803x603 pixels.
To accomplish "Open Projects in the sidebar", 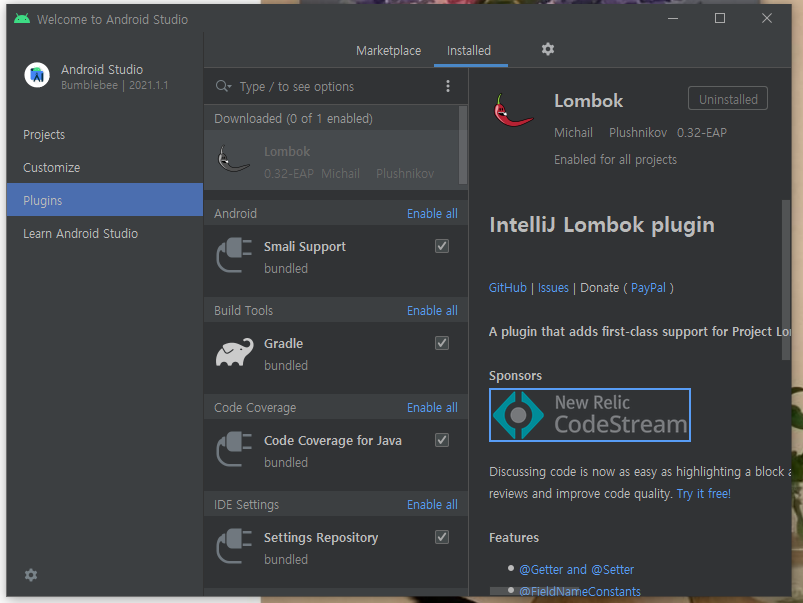I will (x=105, y=135).
